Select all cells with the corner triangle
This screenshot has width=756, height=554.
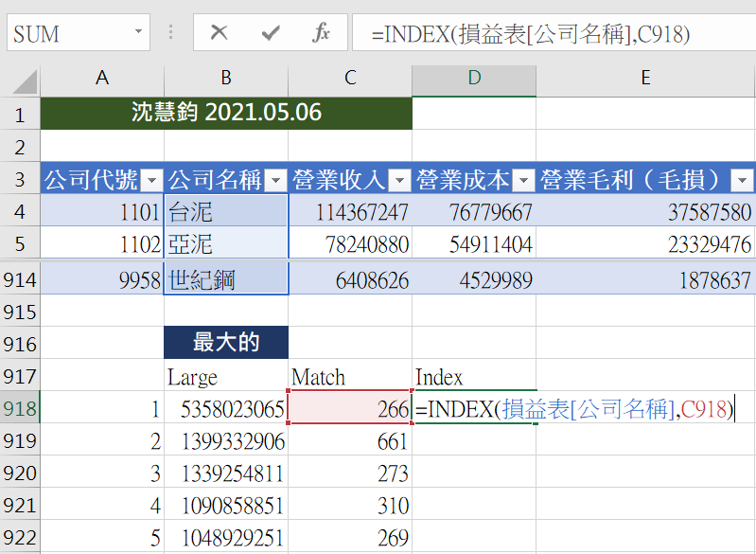[x=25, y=81]
